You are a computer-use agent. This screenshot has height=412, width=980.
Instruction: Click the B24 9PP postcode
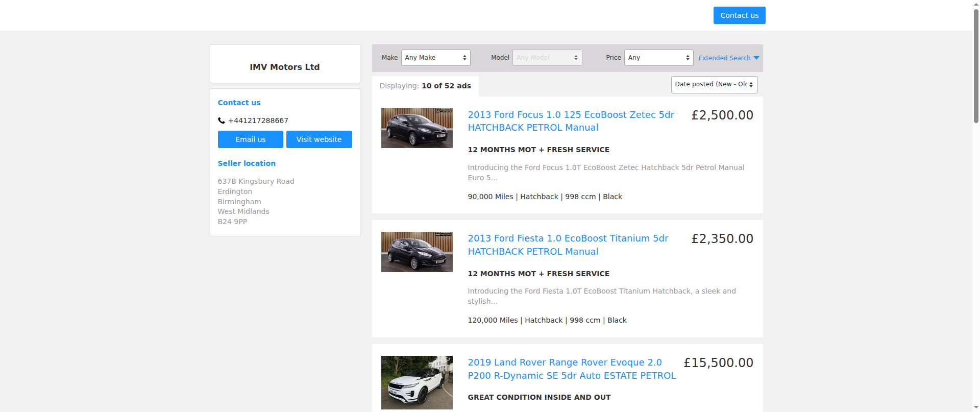point(232,222)
